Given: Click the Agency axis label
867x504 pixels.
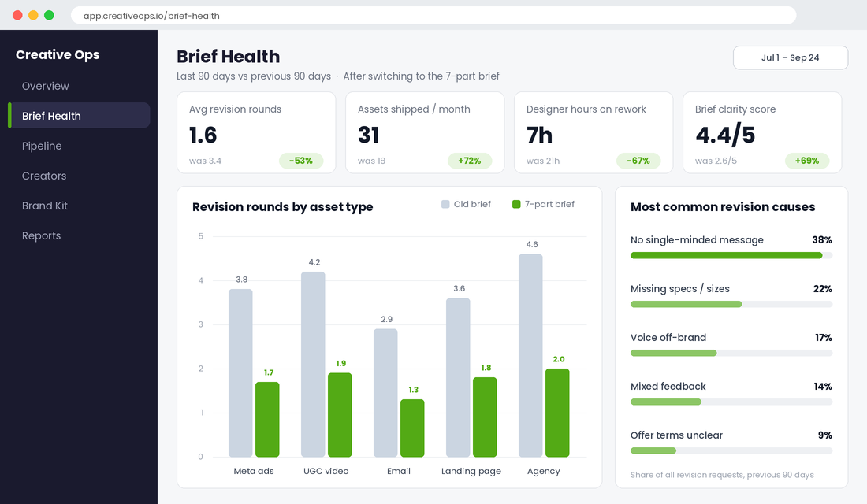Looking at the screenshot, I should coord(544,472).
